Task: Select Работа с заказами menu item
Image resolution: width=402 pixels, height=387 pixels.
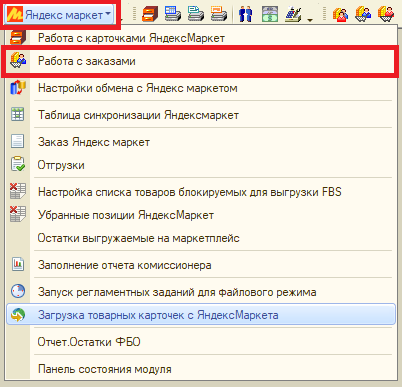Action: coord(201,61)
